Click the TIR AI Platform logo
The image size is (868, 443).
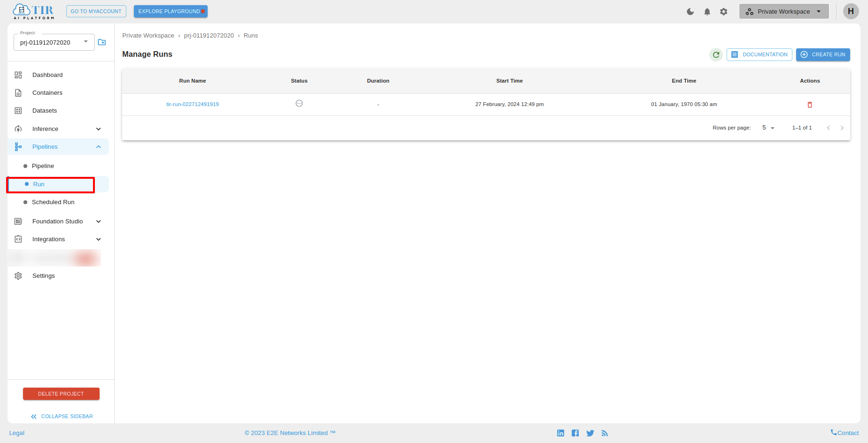[33, 11]
